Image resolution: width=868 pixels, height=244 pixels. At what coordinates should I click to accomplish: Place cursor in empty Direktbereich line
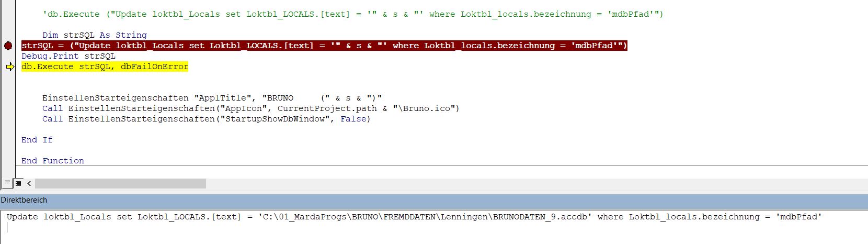(x=434, y=228)
